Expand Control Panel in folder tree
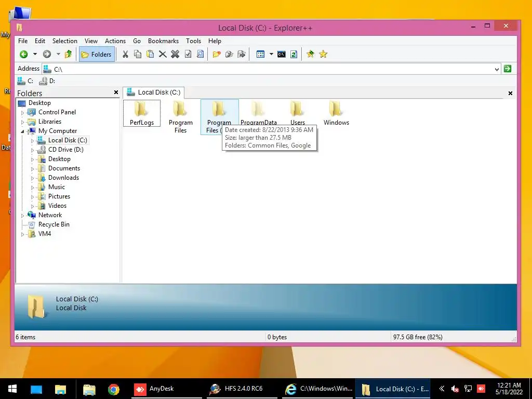The height and width of the screenshot is (399, 532). [23, 113]
